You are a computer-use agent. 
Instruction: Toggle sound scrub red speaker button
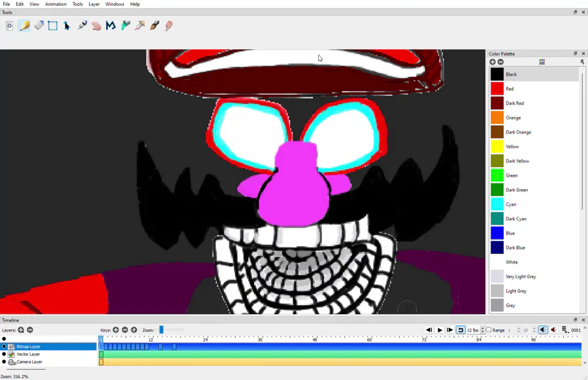coord(553,330)
